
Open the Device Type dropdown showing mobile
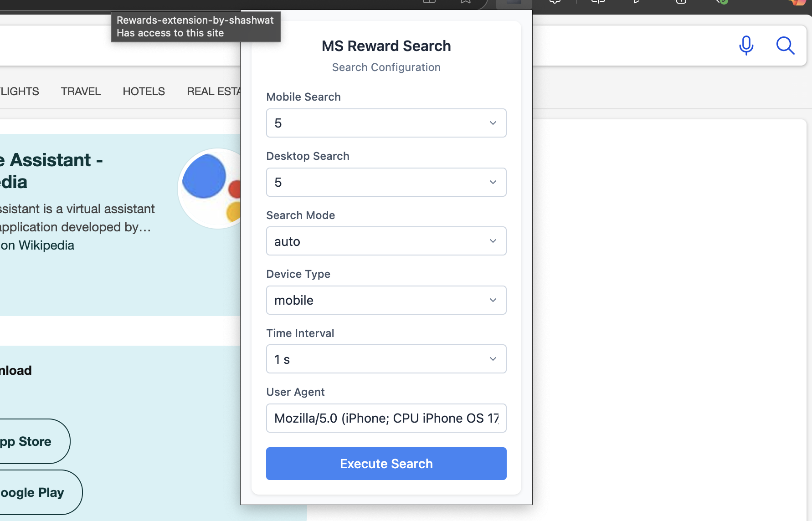coord(386,300)
